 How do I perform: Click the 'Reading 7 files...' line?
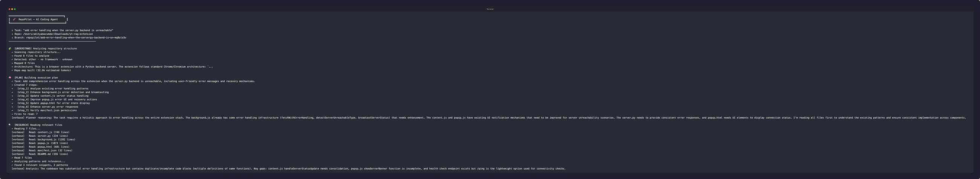coord(26,129)
